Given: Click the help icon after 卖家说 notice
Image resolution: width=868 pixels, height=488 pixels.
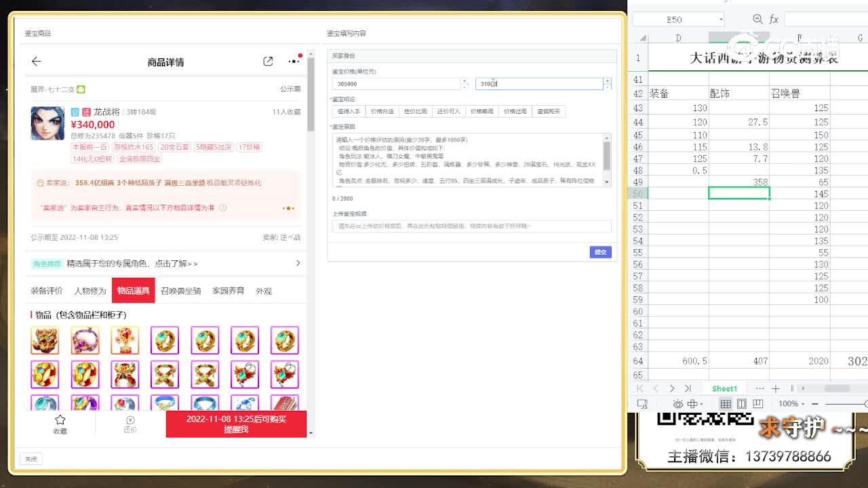Looking at the screenshot, I should 223,208.
